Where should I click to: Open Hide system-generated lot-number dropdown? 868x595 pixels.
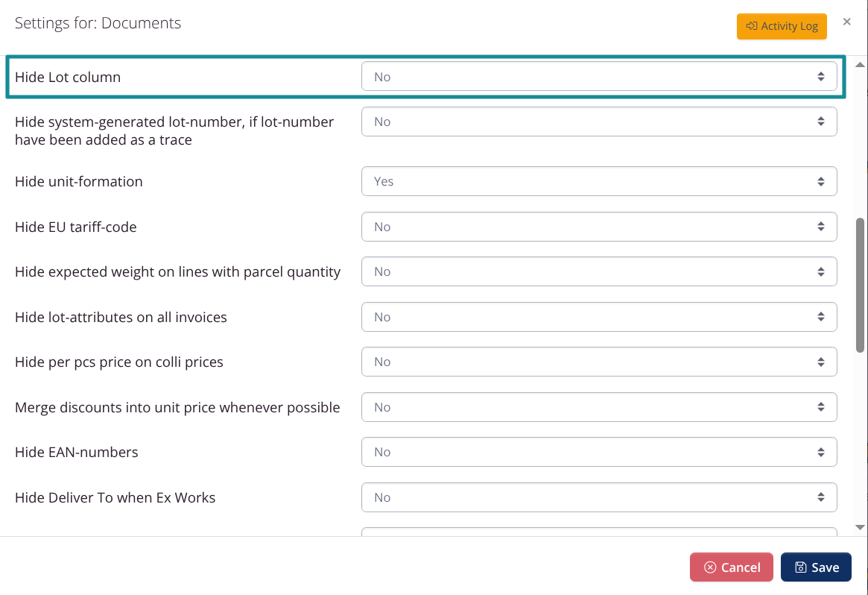click(x=598, y=122)
